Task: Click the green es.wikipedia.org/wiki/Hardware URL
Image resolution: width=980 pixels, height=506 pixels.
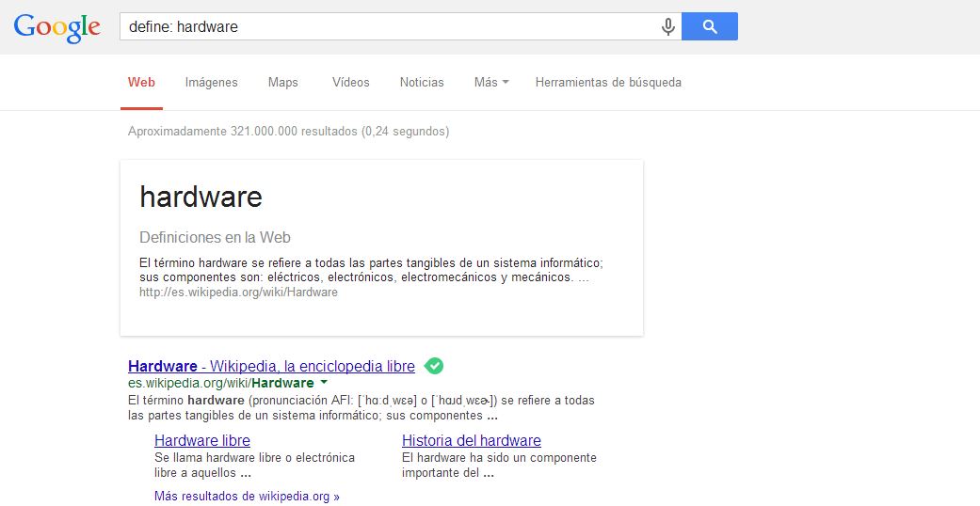Action: pos(220,383)
